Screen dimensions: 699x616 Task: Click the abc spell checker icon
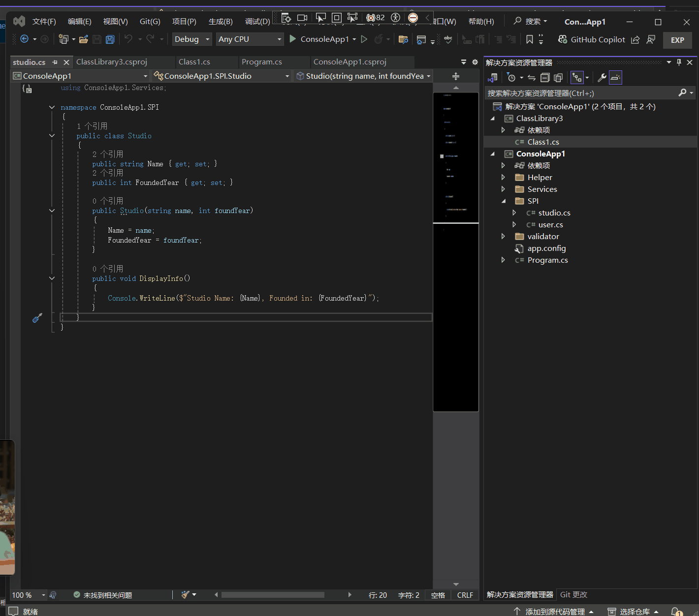pos(448,39)
